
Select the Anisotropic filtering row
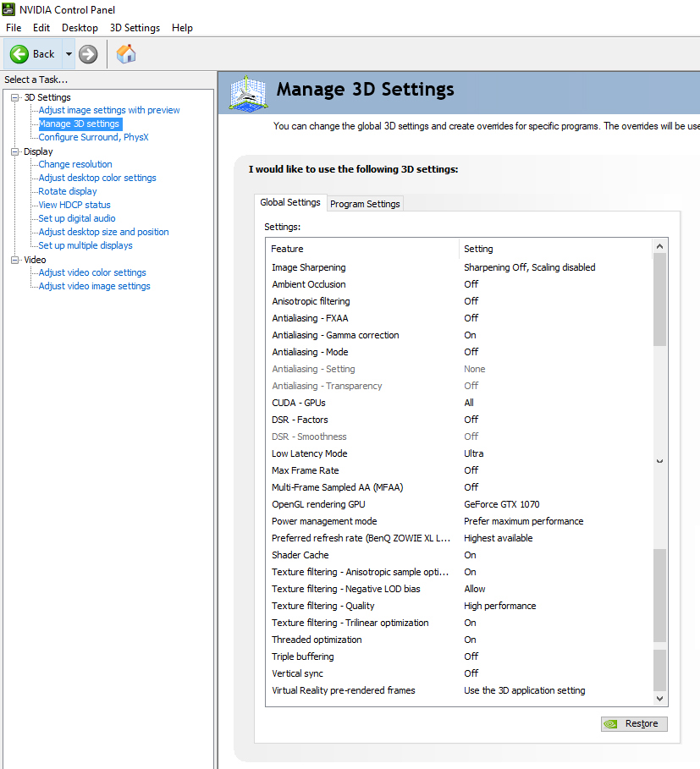(460, 302)
